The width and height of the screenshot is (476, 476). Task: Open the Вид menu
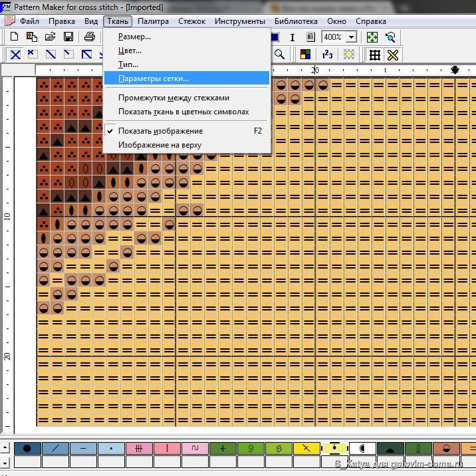coord(91,21)
